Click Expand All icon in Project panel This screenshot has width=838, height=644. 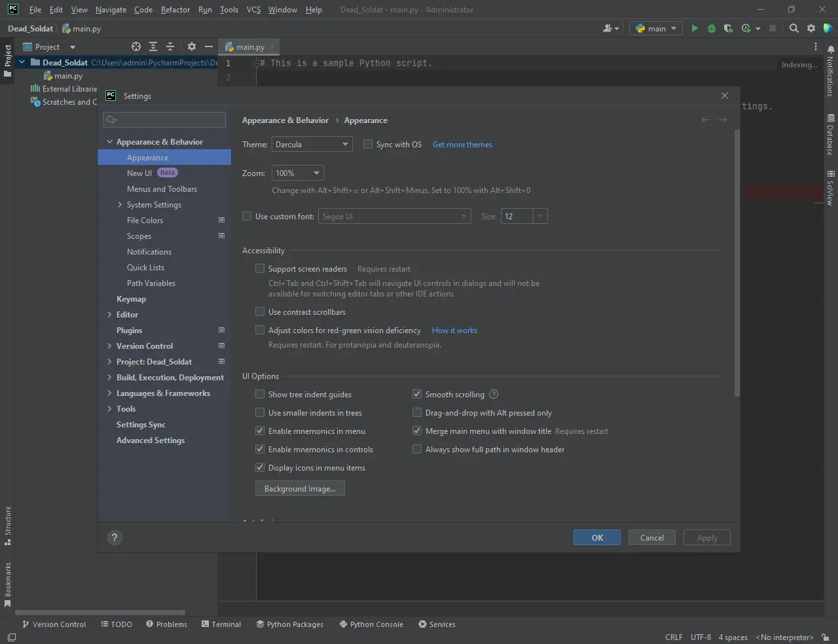coord(153,46)
